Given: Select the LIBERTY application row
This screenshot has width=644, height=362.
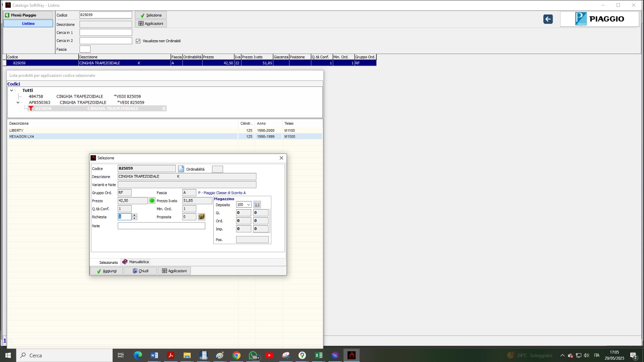Looking at the screenshot, I should pos(121,131).
